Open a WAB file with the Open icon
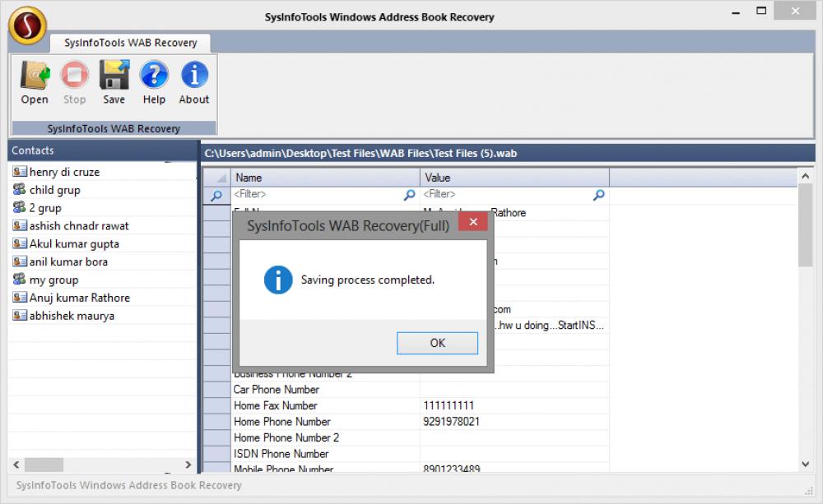Viewport: 823px width, 504px height. coord(33,81)
